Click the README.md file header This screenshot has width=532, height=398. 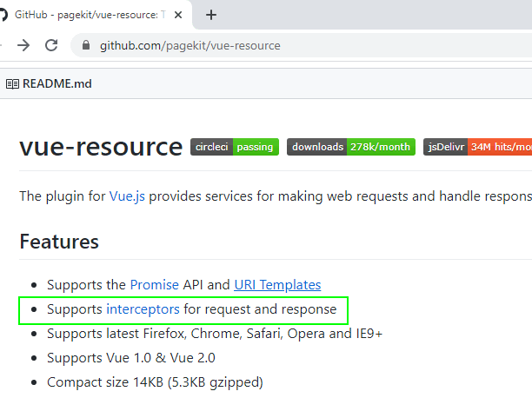(57, 83)
